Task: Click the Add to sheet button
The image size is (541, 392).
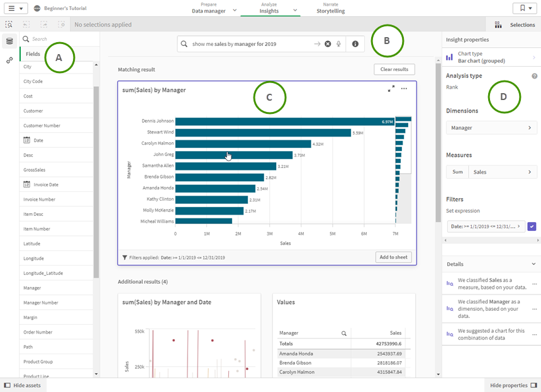Action: tap(393, 257)
